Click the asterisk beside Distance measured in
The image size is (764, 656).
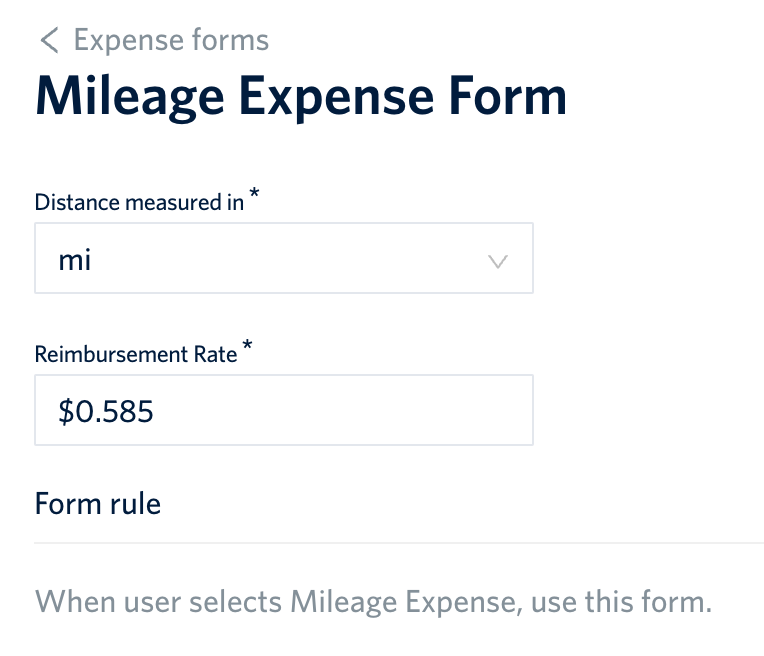(x=254, y=197)
